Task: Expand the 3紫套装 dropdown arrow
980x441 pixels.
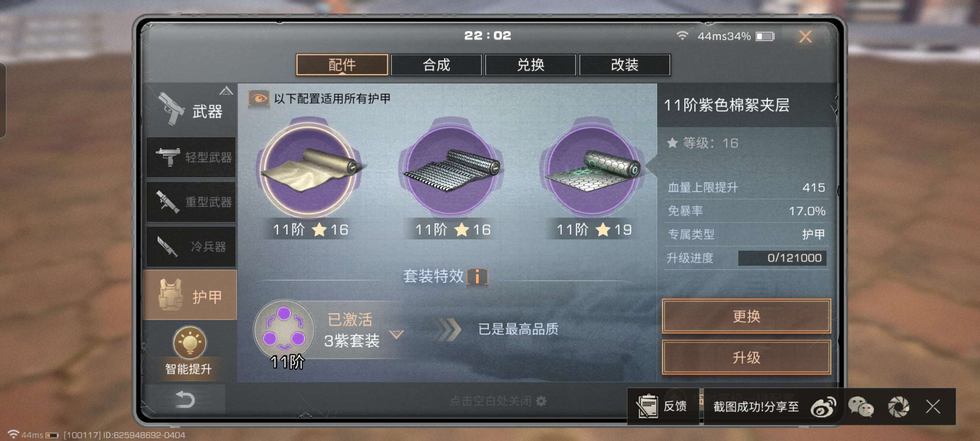Action: click(x=397, y=334)
